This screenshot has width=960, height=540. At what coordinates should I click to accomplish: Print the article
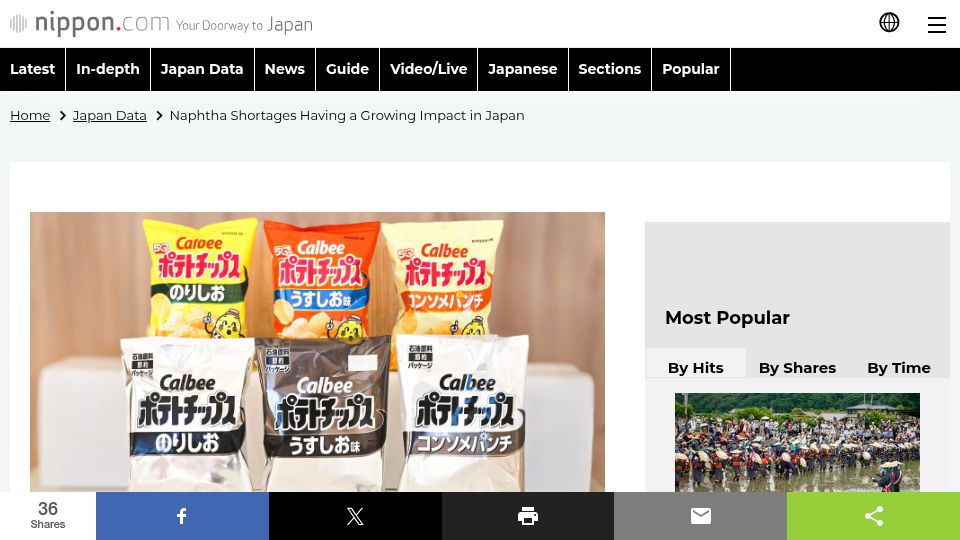tap(528, 516)
